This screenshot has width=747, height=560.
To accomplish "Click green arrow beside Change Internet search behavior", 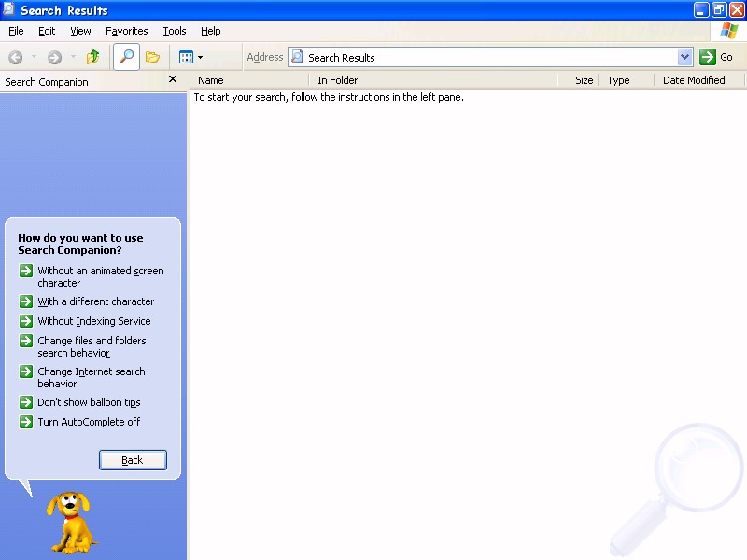I will coord(26,371).
